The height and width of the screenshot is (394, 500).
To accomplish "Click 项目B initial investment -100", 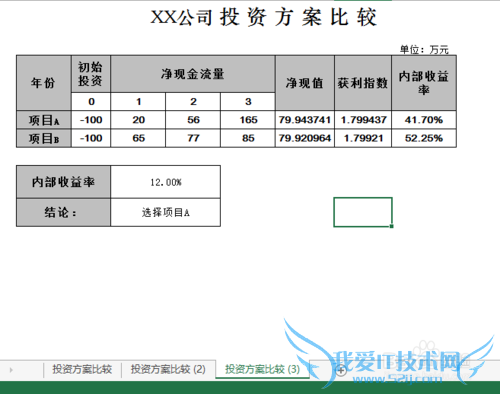I will click(x=91, y=138).
